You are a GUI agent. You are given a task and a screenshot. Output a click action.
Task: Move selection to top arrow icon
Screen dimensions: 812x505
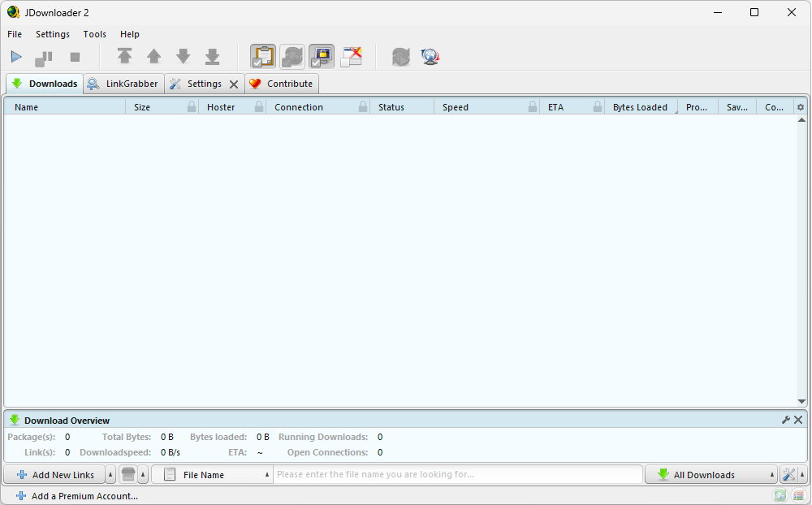click(x=124, y=56)
